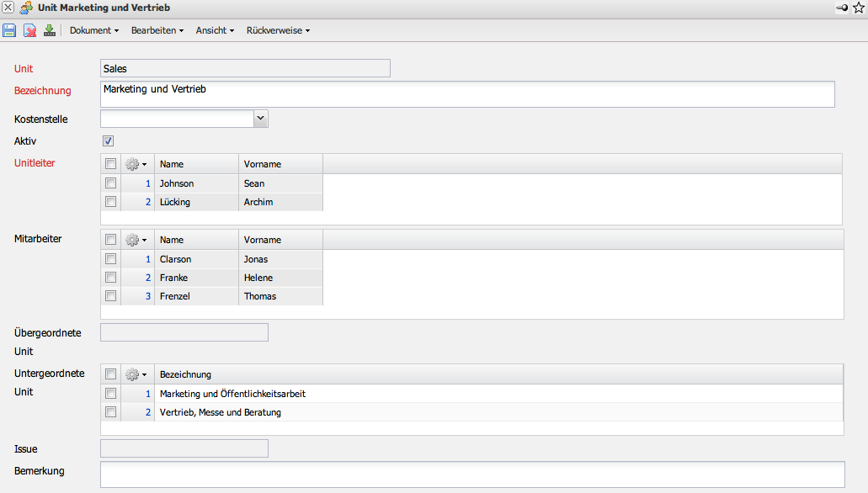Open the Dokument menu

pyautogui.click(x=93, y=31)
